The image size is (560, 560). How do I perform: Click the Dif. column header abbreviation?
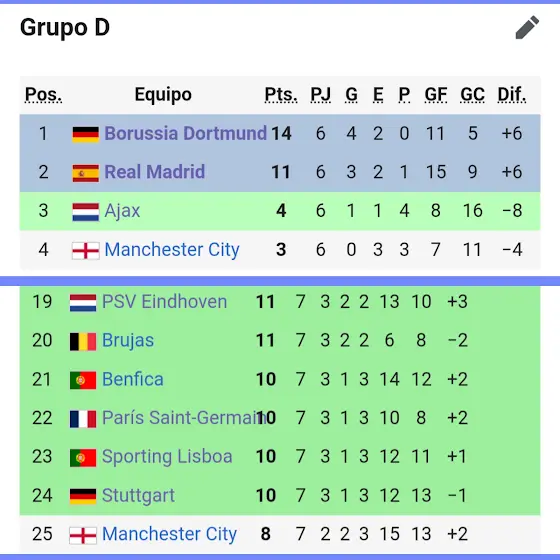[512, 95]
